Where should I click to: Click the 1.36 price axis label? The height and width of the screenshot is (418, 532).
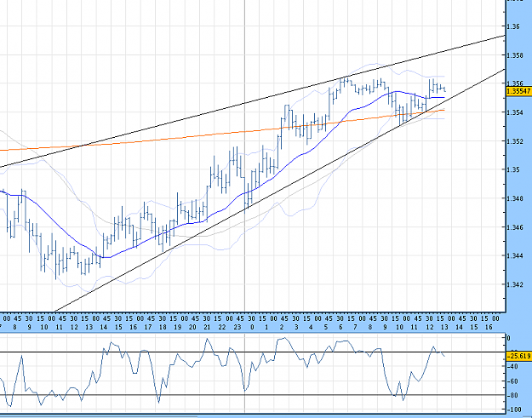pyautogui.click(x=512, y=26)
